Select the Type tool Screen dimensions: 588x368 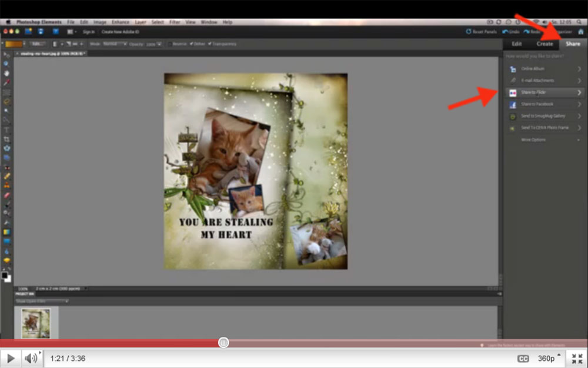(6, 130)
